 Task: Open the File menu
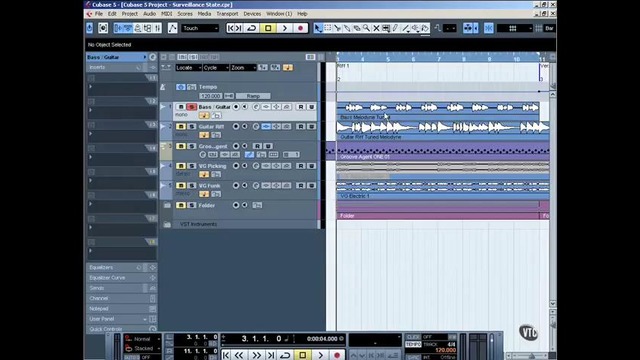(x=99, y=14)
